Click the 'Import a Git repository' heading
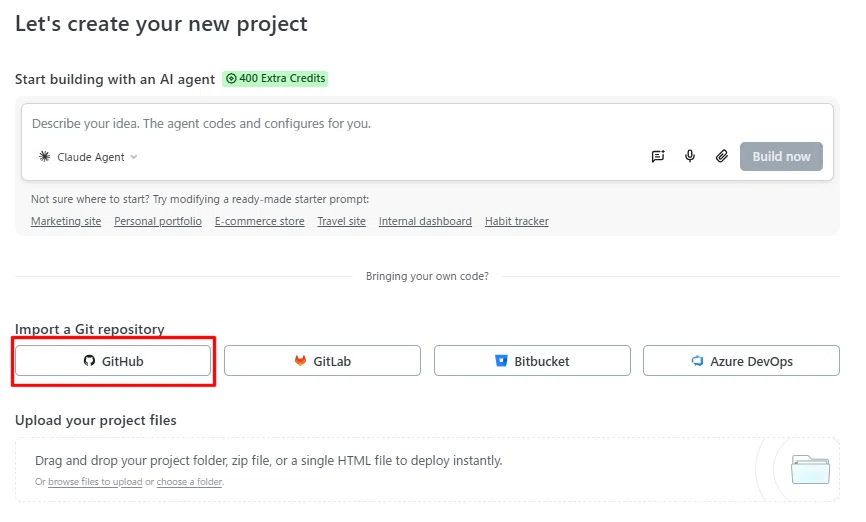Viewport: 866px width, 522px height. (89, 329)
